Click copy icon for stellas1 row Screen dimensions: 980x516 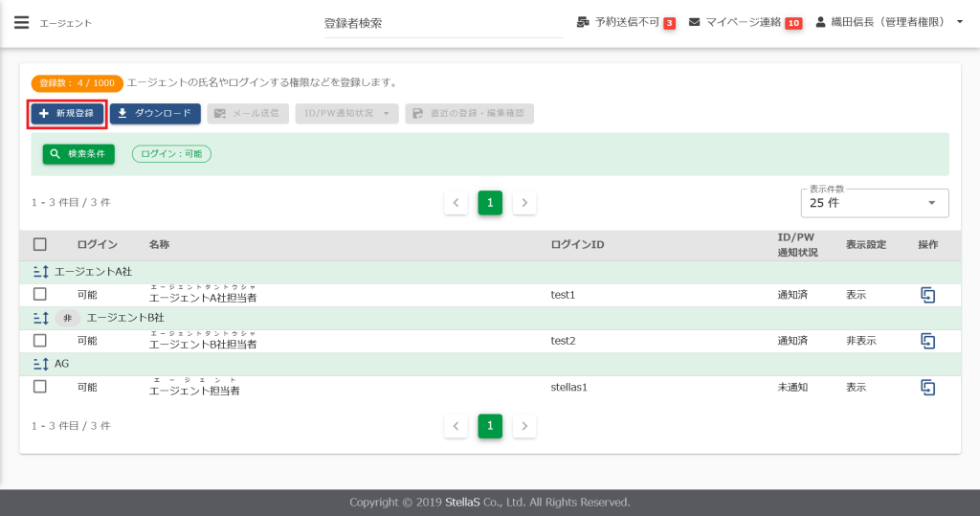tap(927, 387)
